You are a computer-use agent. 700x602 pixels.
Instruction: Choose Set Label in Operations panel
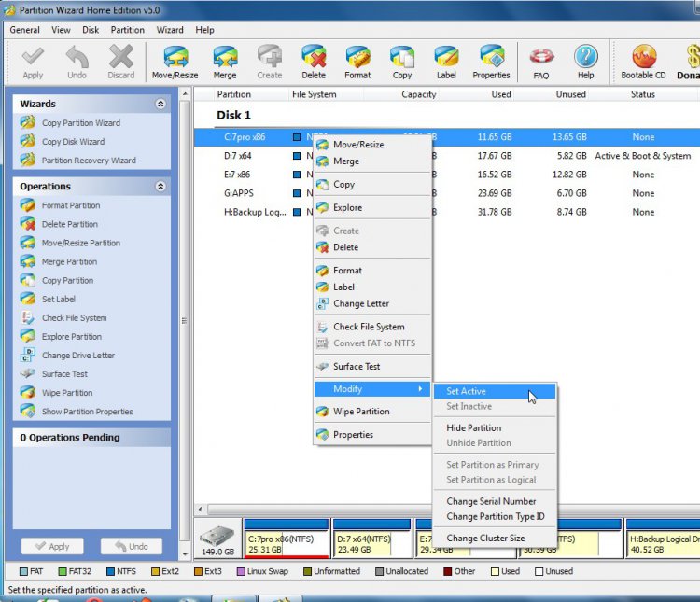(x=59, y=300)
